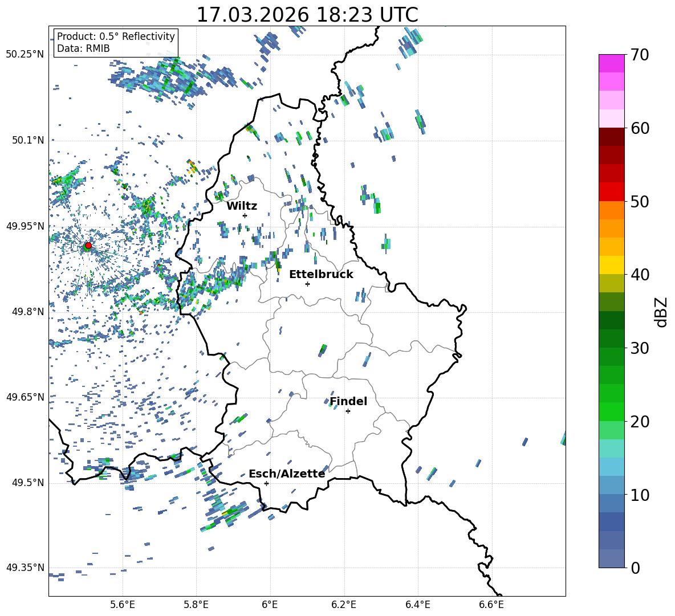Click the 49.35°N latitude tick label
This screenshot has width=675, height=616.
(25, 568)
